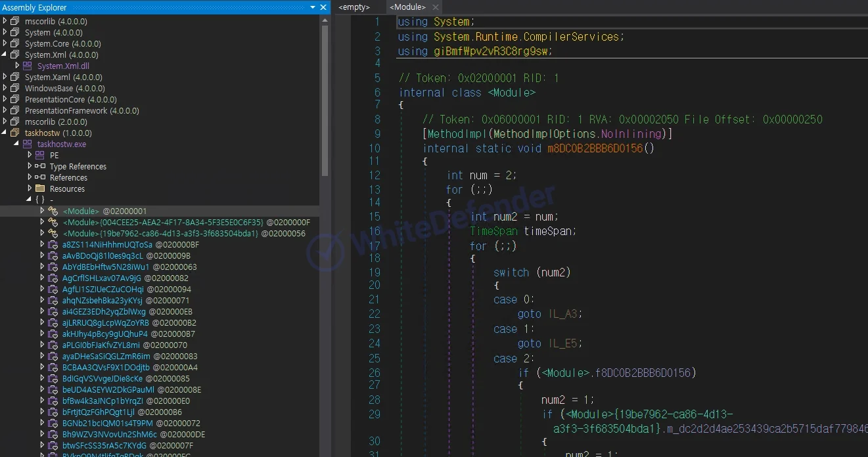Collapse the System.Xml (4.0.0.0) node
The image size is (868, 457).
(x=5, y=55)
